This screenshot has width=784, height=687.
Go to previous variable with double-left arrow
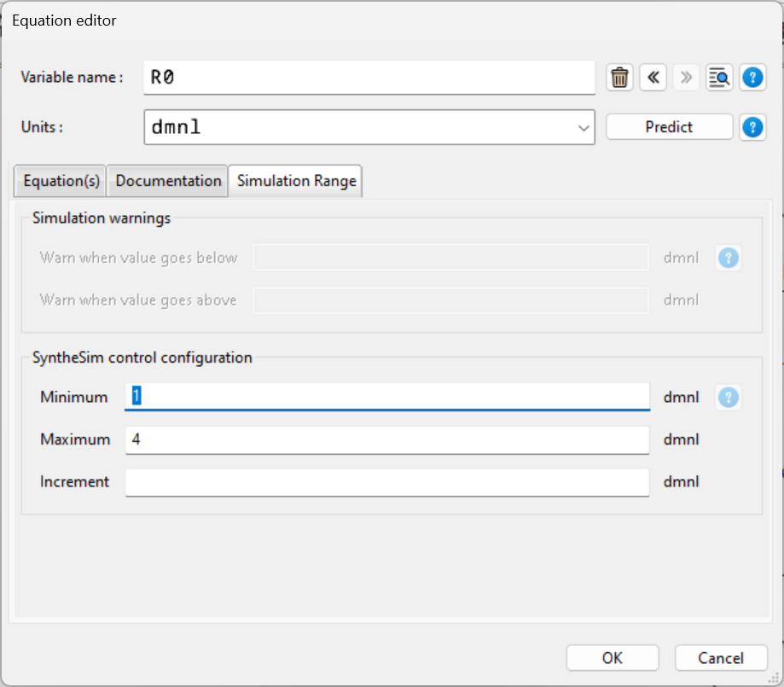pyautogui.click(x=653, y=78)
